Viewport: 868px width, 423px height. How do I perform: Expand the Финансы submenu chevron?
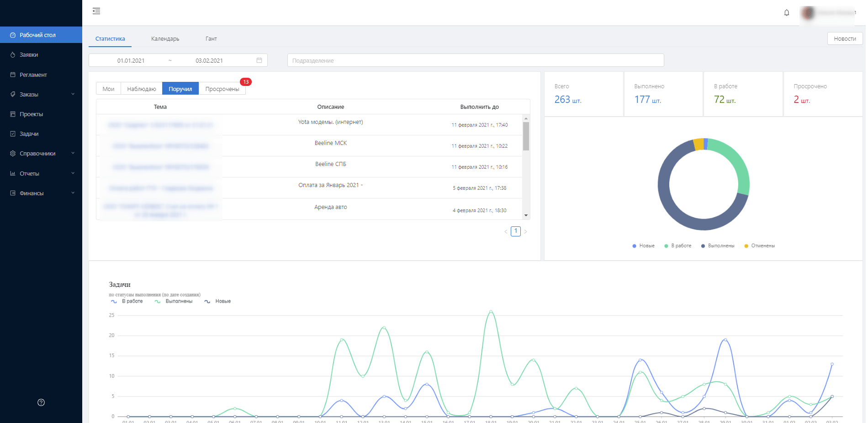[x=73, y=193]
